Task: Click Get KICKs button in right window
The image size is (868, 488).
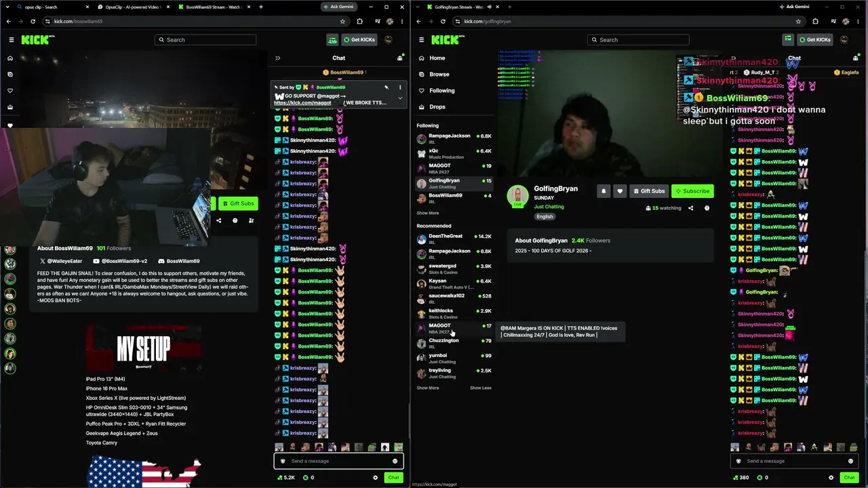Action: click(x=814, y=40)
